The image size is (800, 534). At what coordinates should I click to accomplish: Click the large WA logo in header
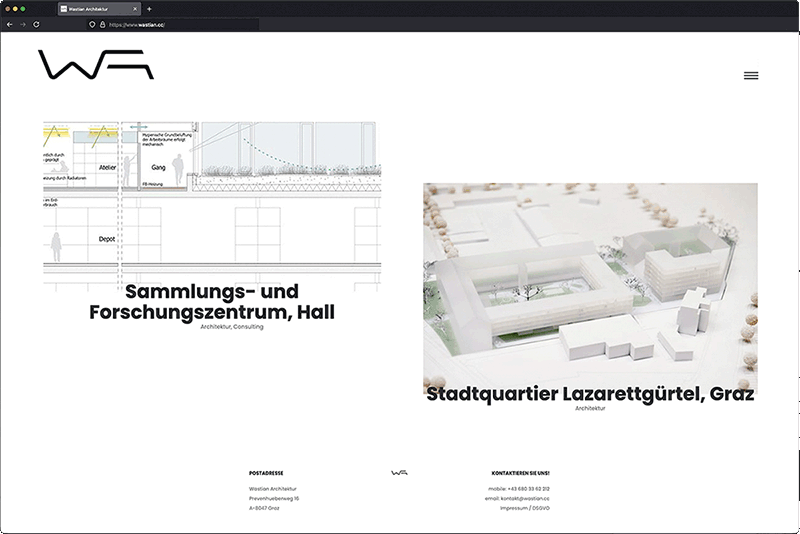96,64
